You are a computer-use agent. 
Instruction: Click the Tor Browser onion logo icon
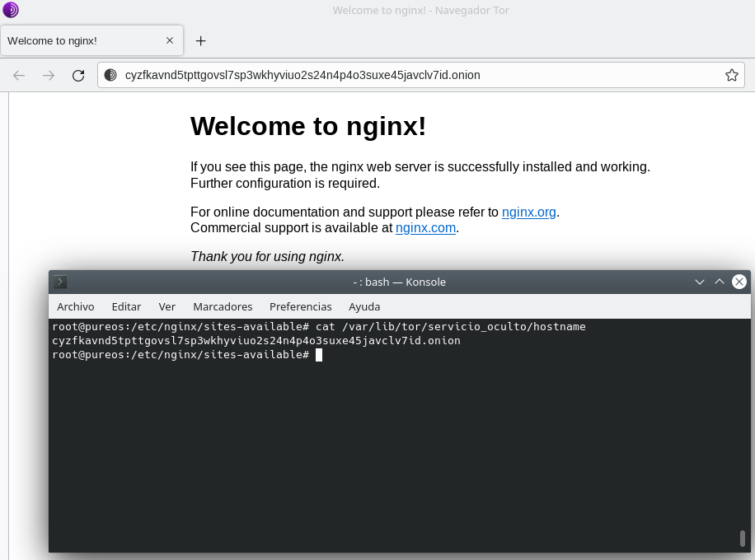click(x=11, y=10)
